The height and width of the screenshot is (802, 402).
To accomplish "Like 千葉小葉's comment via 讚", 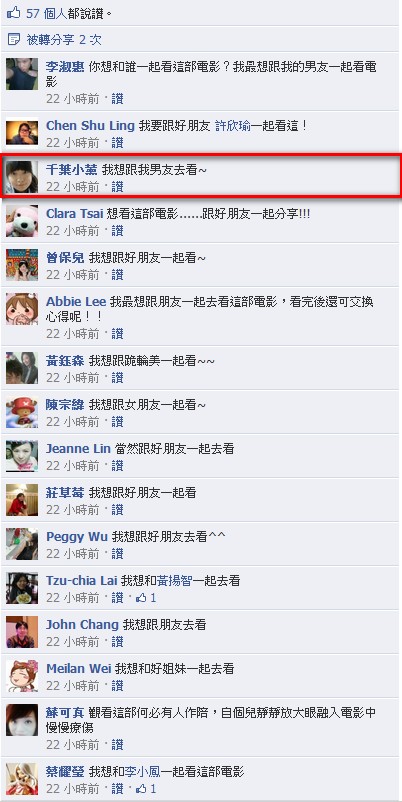I will (x=118, y=187).
